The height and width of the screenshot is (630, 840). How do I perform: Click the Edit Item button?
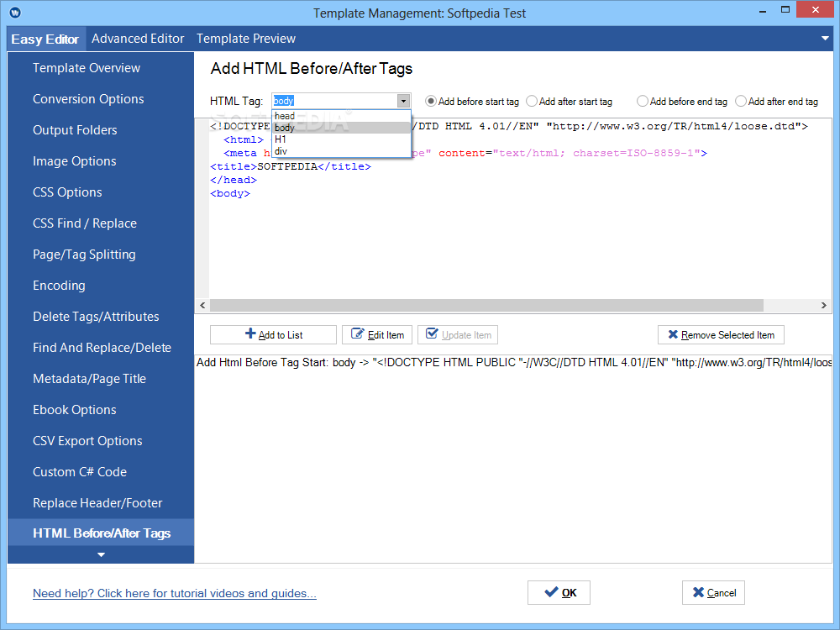click(377, 335)
